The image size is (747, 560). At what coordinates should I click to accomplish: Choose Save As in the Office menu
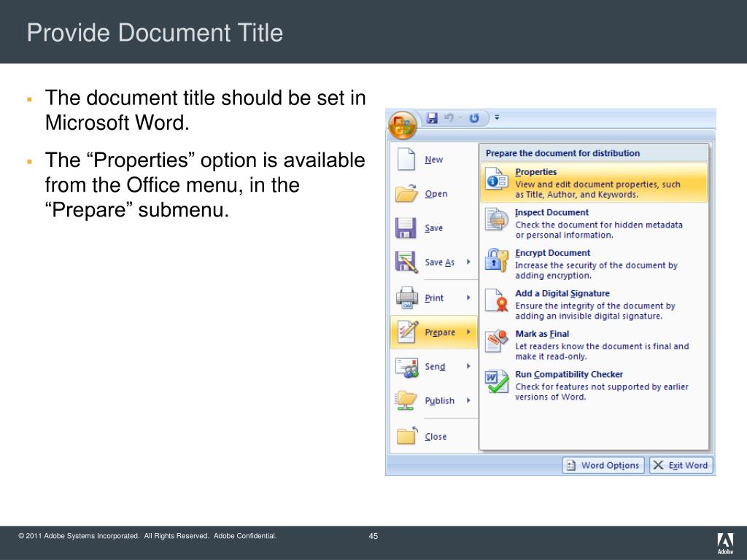(433, 262)
